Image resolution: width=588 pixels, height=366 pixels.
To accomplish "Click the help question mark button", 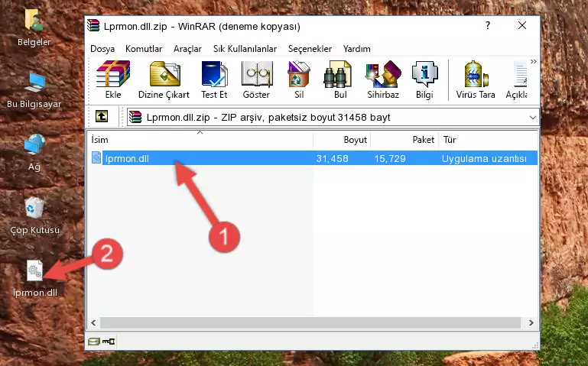I will click(x=488, y=25).
